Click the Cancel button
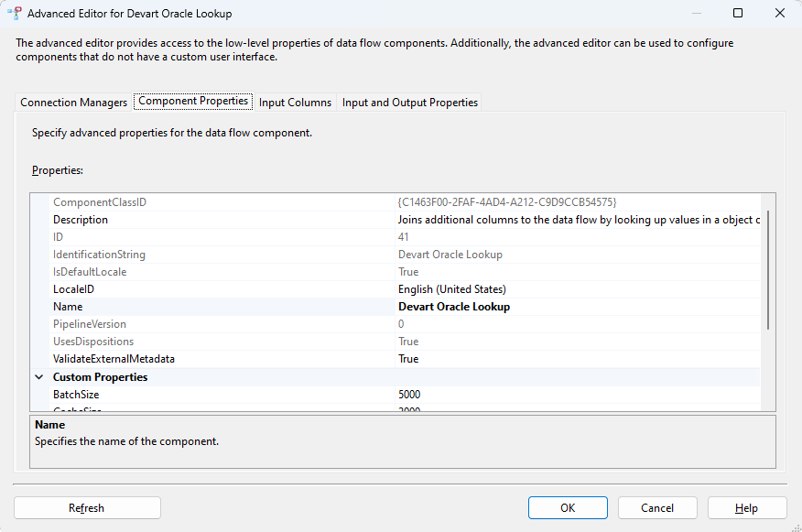Screen dimensions: 802x532 (x=657, y=508)
